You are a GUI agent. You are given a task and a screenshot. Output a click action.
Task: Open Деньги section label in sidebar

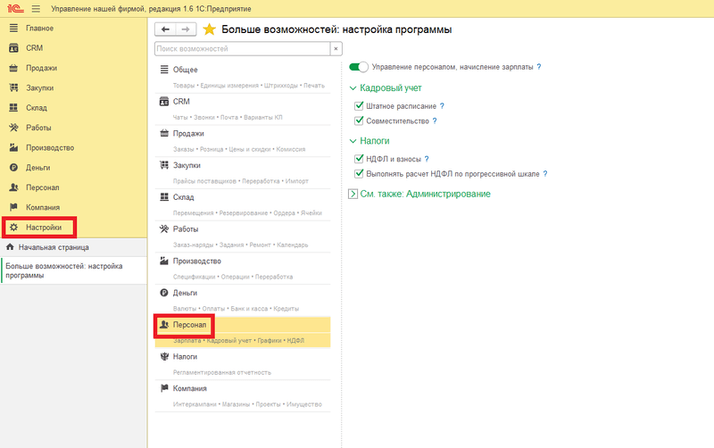coord(38,168)
